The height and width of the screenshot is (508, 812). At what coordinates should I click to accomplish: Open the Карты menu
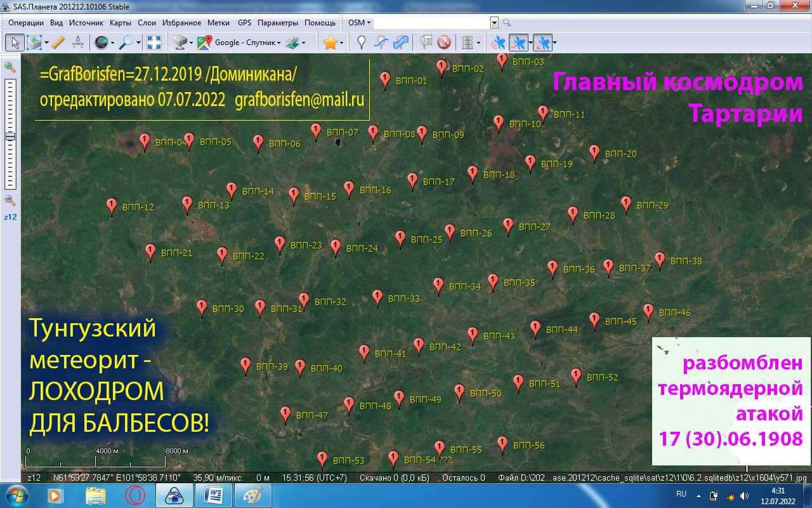pos(120,23)
